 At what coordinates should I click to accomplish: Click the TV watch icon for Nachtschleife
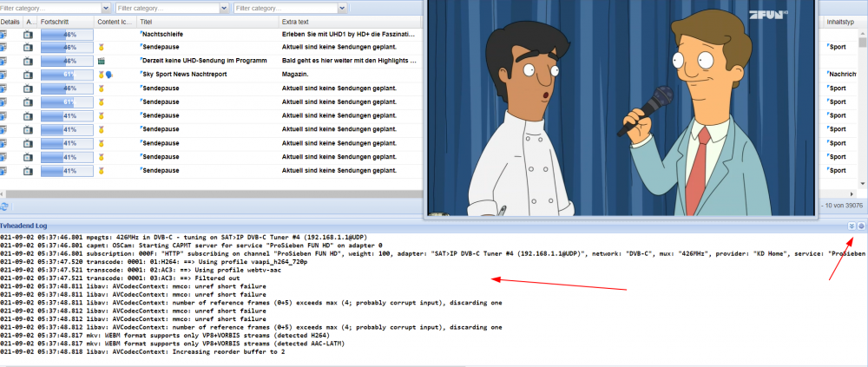[x=29, y=35]
